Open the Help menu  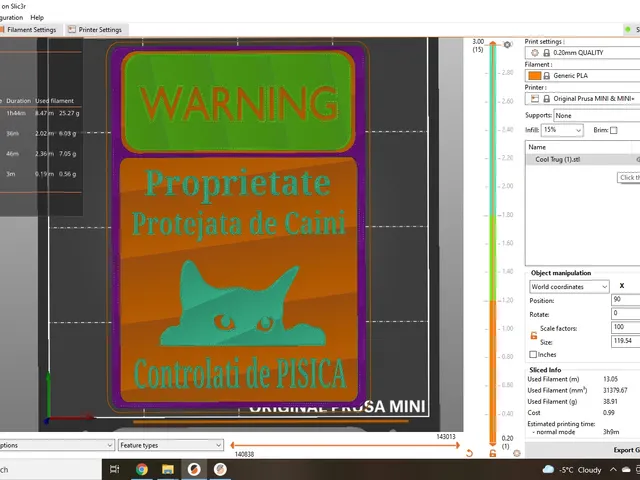[37, 18]
